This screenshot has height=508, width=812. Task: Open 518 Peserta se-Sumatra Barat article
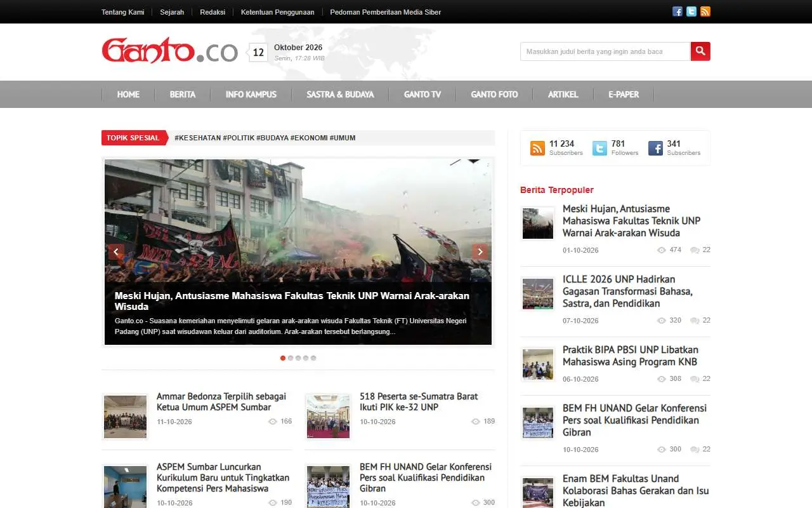click(x=419, y=402)
